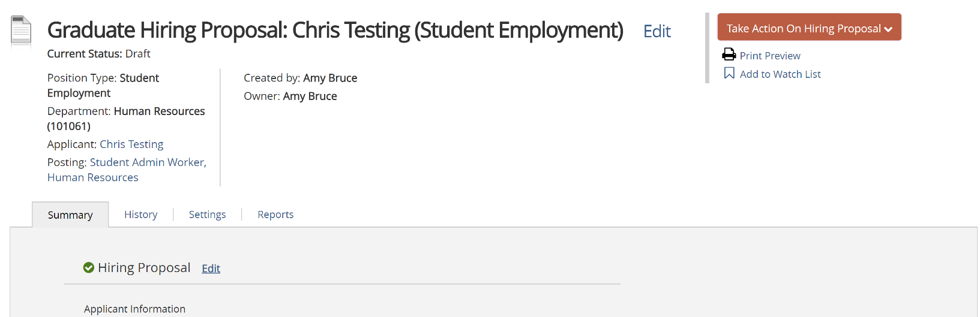Image resolution: width=980 pixels, height=317 pixels.
Task: Click the large Edit link beside the title
Action: click(657, 31)
